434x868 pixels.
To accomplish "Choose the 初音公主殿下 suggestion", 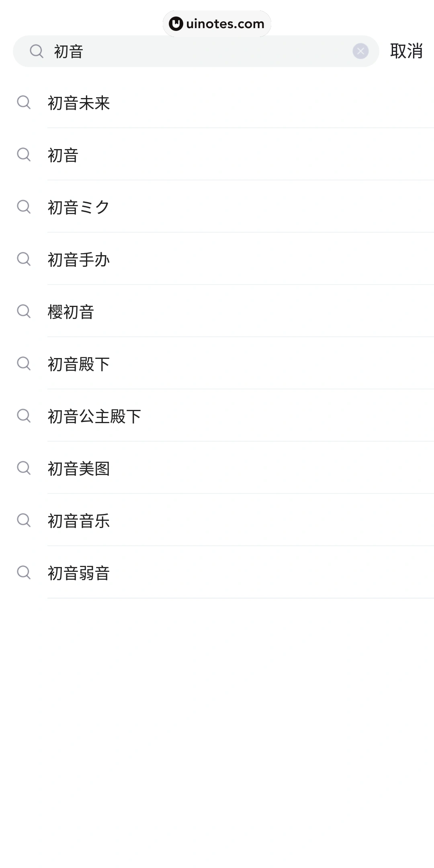I will click(94, 416).
